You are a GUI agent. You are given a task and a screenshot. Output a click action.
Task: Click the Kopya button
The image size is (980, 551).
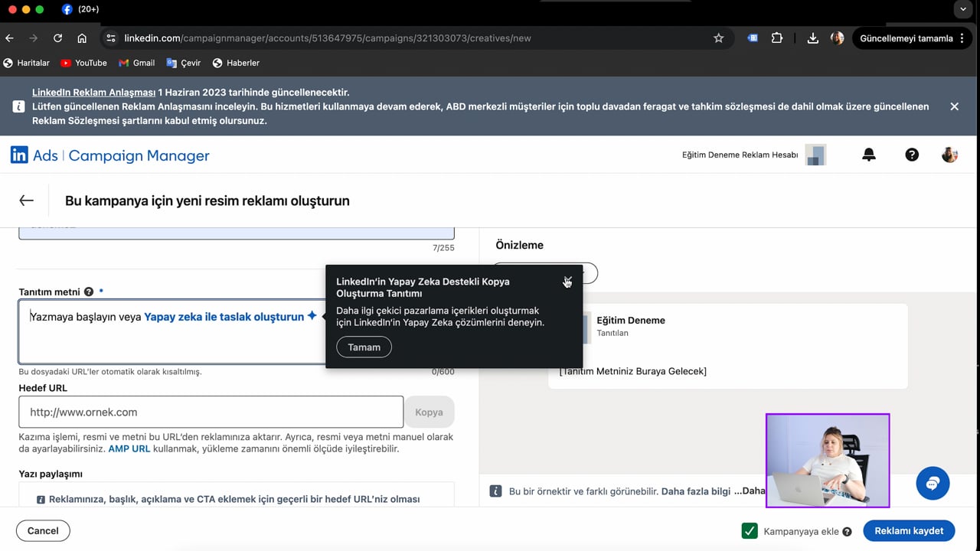pos(429,412)
